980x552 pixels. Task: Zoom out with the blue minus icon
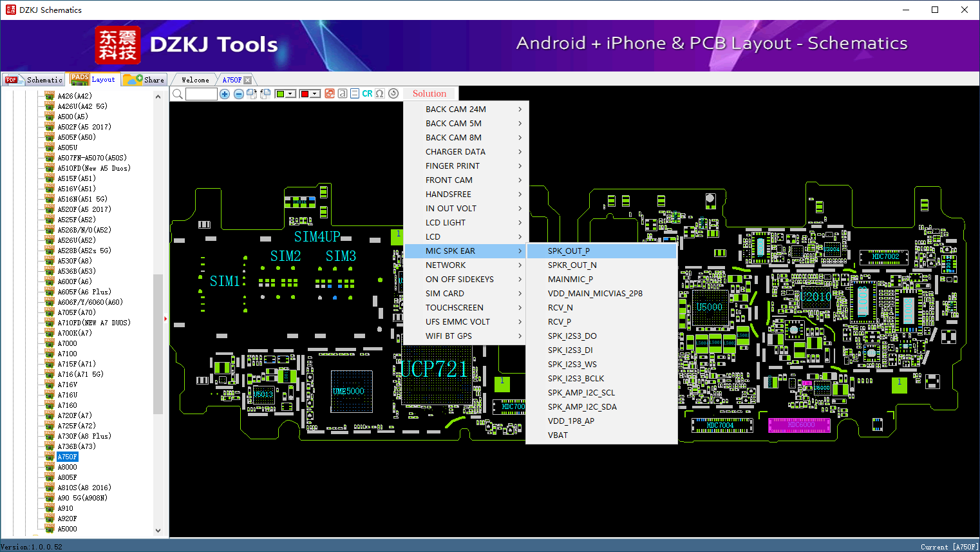tap(239, 94)
